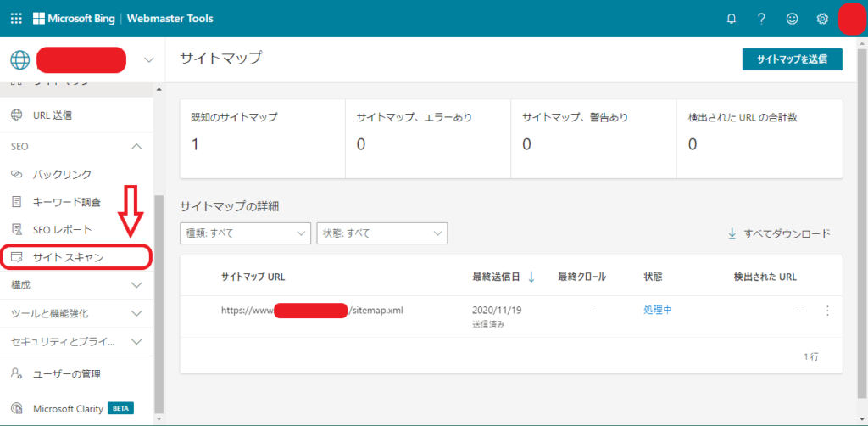Click the 2020/11/19 date cell
Viewport: 868px width, 426px height.
(497, 311)
